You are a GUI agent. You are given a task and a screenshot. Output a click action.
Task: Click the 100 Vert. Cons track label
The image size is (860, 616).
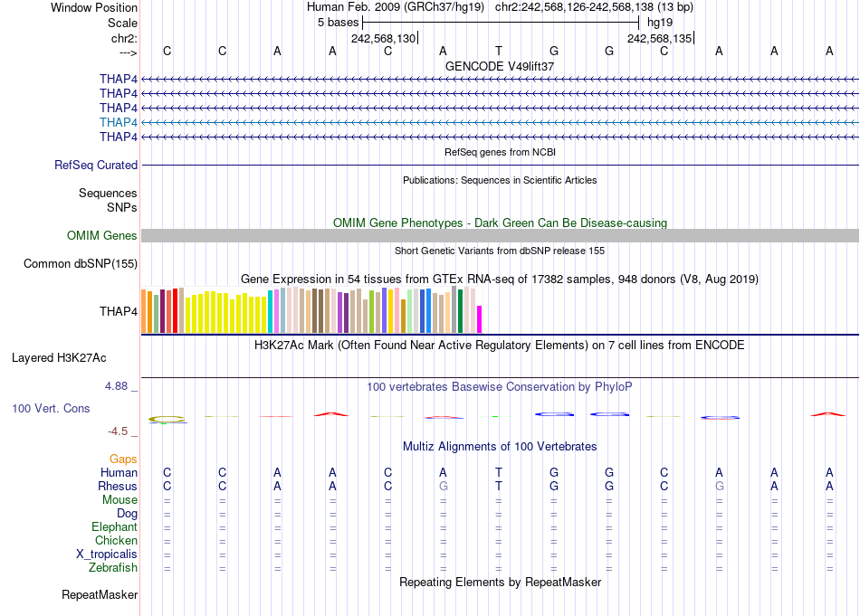point(51,408)
